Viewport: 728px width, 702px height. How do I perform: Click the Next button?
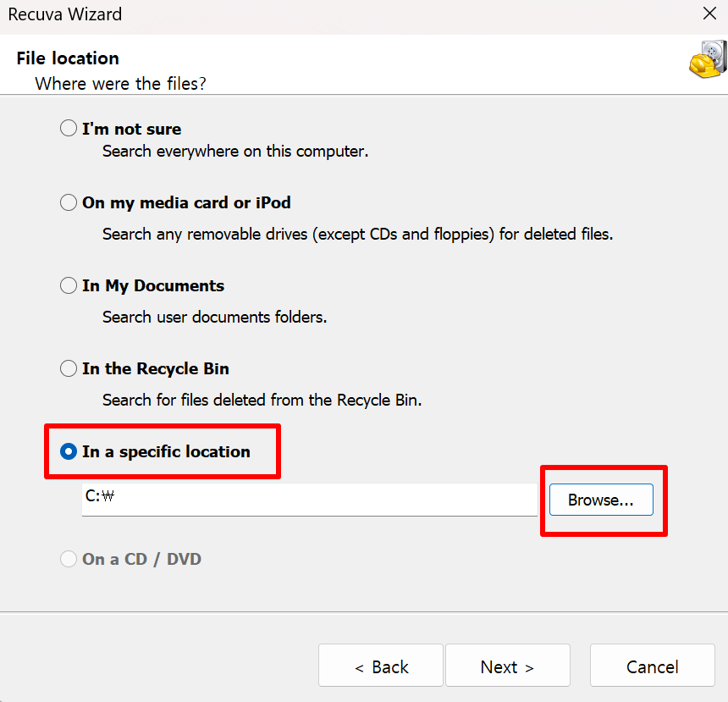click(507, 666)
